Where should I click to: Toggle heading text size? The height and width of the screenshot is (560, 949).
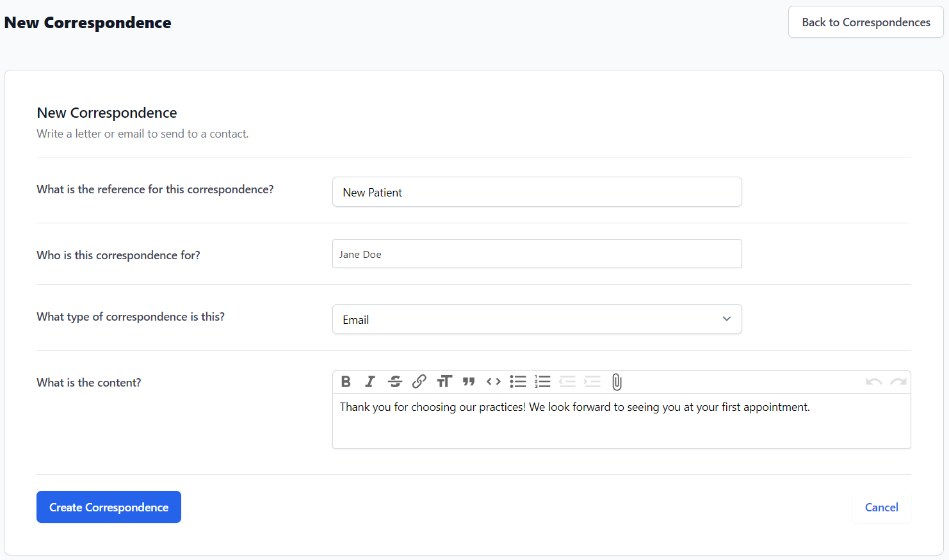[444, 382]
